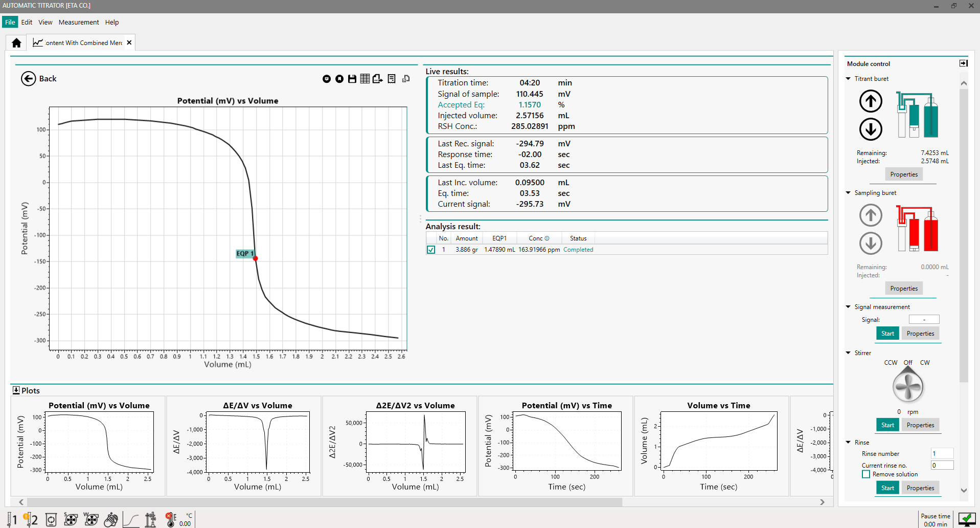Click the temperature sensor thermometer icon
Viewport: 980px width, 528px height.
[x=170, y=520]
